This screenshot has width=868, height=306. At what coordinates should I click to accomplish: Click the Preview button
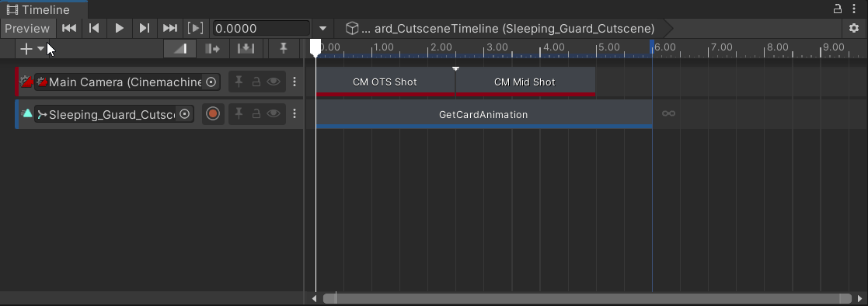coord(27,28)
